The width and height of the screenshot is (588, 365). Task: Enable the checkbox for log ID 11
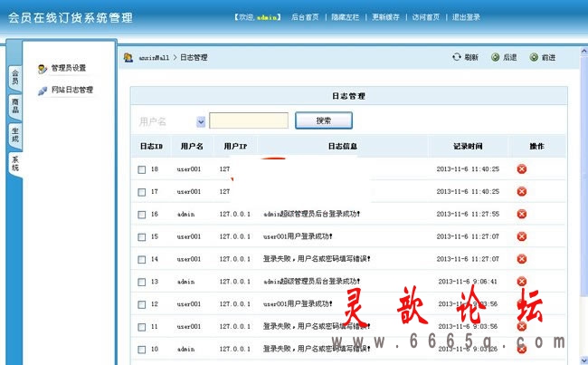(142, 327)
